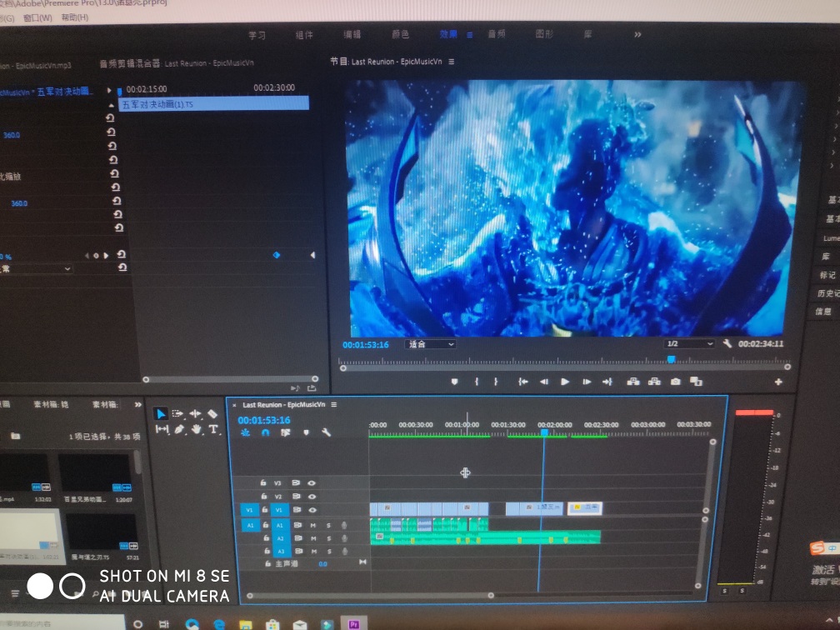This screenshot has width=840, height=630.
Task: Open the 信息 panel on the right
Action: pos(823,312)
